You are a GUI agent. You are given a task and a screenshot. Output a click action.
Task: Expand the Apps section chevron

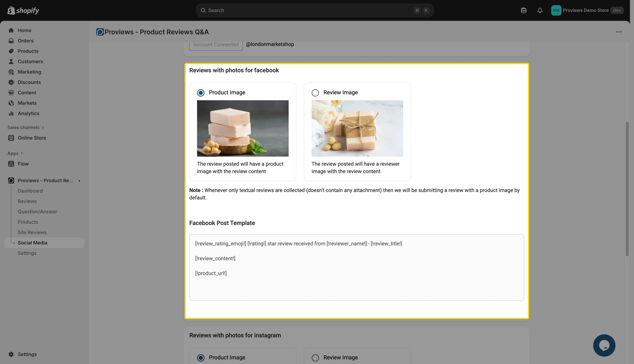point(22,153)
